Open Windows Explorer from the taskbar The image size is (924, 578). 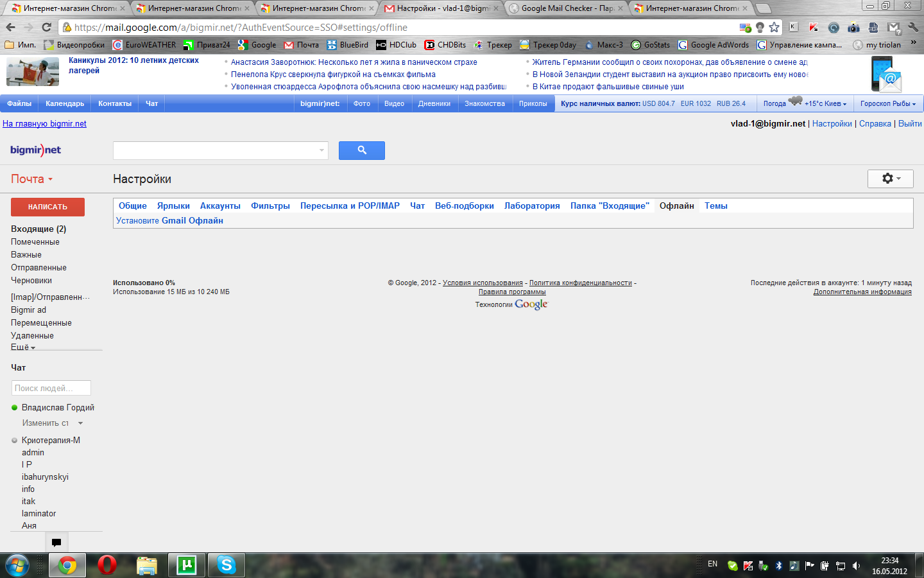point(147,565)
